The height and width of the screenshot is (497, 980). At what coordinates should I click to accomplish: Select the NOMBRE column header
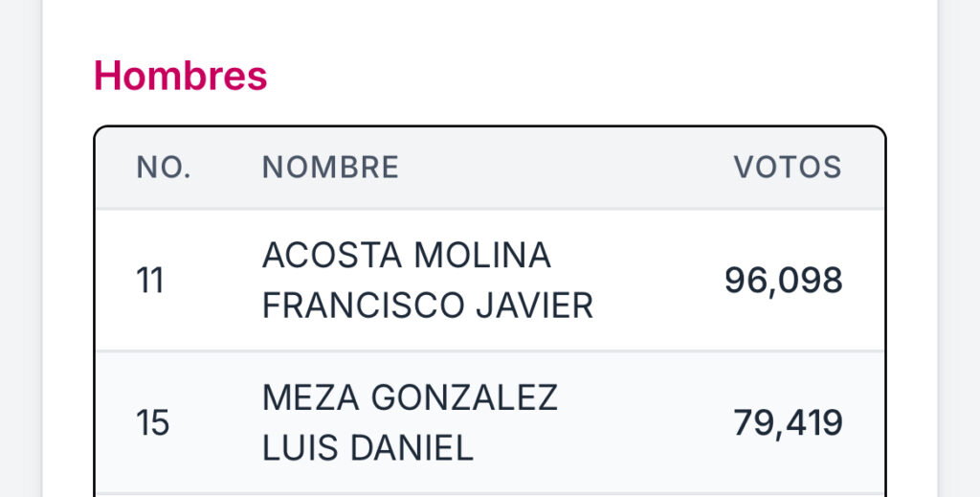(x=330, y=168)
